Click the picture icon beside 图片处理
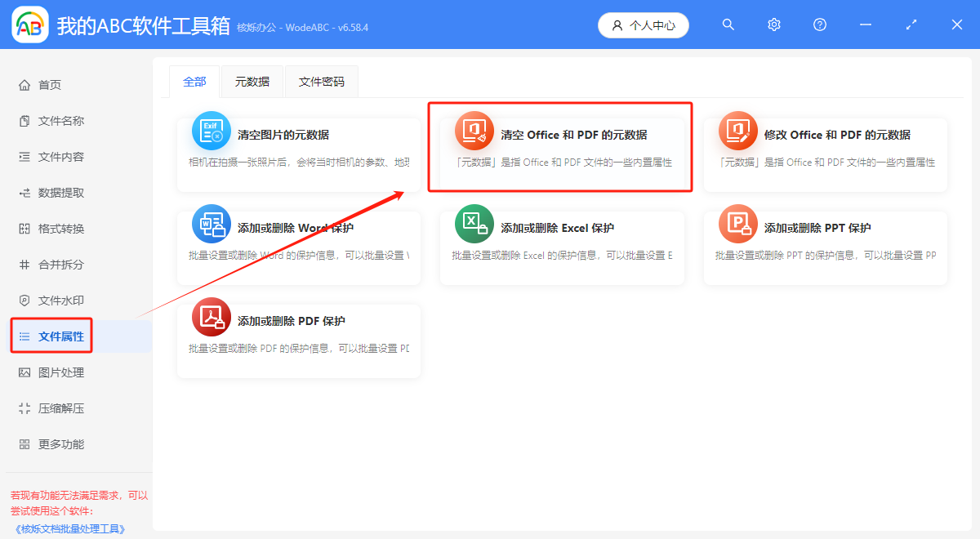 (x=24, y=372)
